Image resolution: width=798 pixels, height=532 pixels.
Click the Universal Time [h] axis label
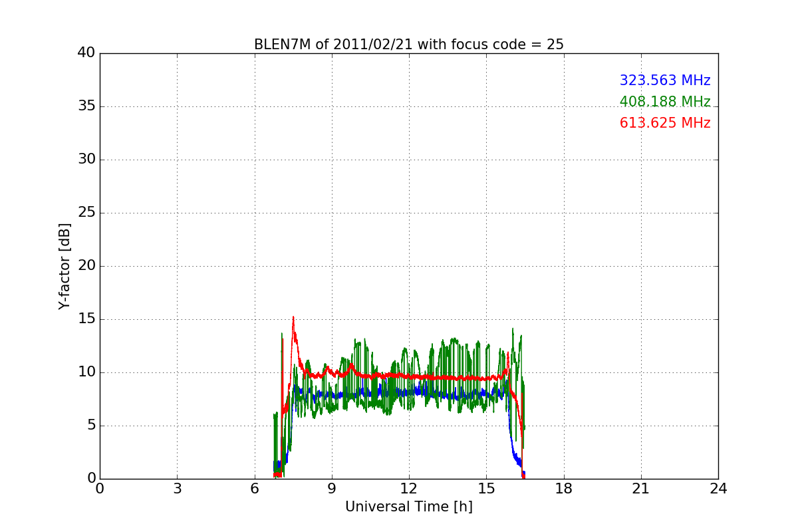point(408,507)
